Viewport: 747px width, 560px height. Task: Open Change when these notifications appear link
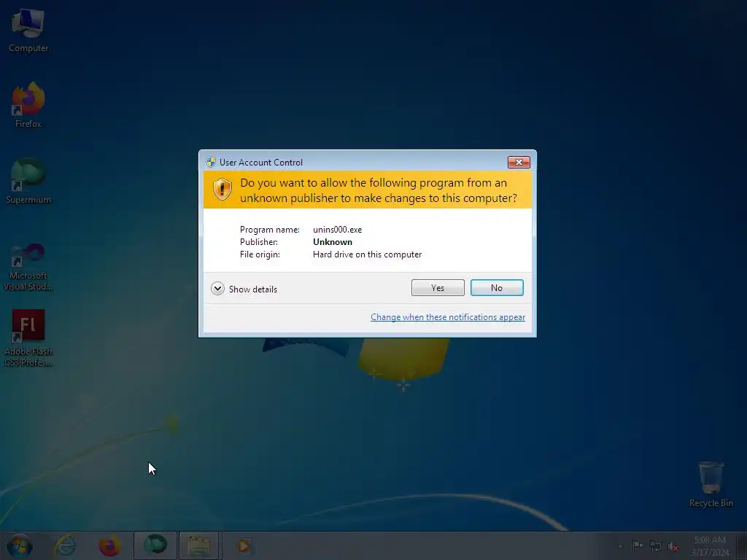[x=448, y=317]
